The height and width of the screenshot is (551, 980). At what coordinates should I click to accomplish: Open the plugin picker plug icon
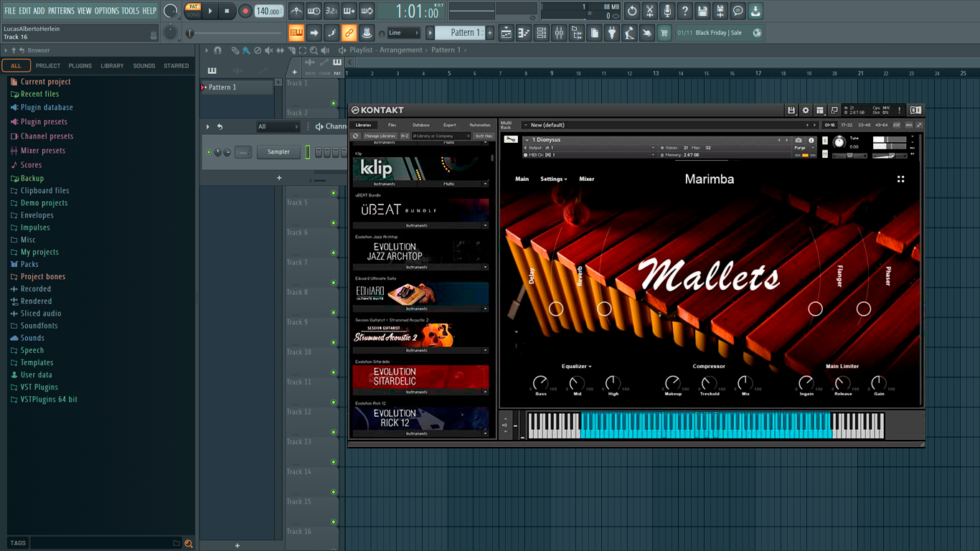[x=612, y=33]
